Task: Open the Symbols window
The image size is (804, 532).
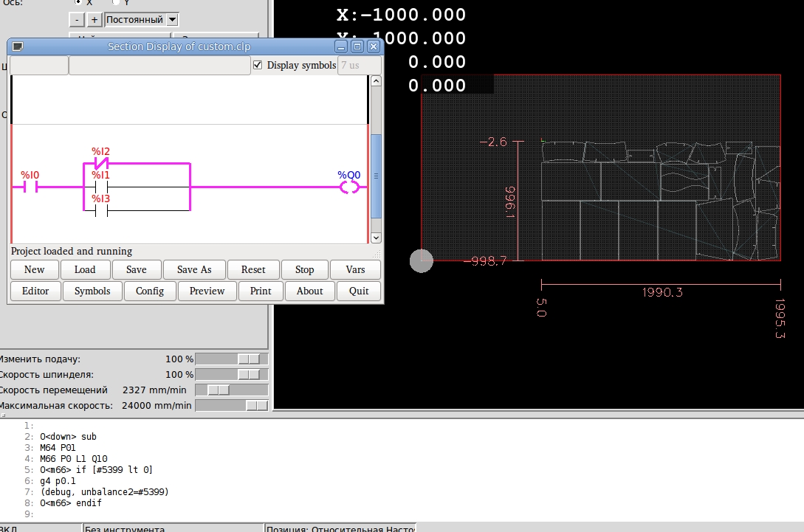Action: pos(92,291)
